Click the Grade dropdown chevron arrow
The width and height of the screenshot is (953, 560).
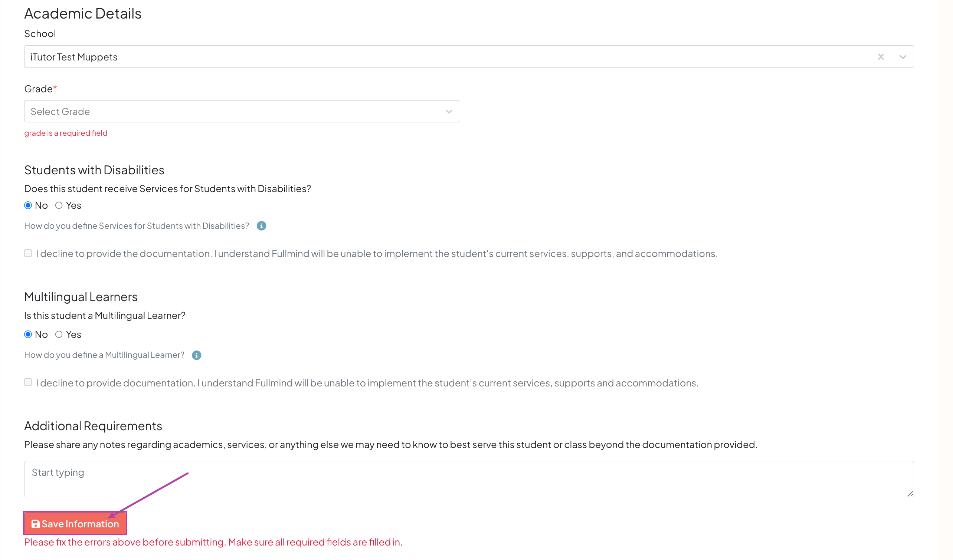449,112
